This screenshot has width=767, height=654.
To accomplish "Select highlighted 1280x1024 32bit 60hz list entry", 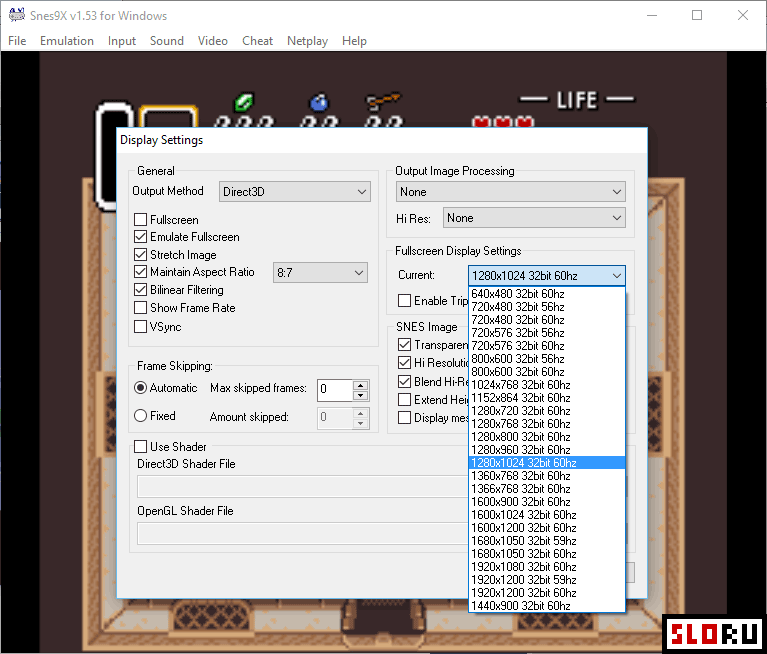I will pyautogui.click(x=547, y=463).
